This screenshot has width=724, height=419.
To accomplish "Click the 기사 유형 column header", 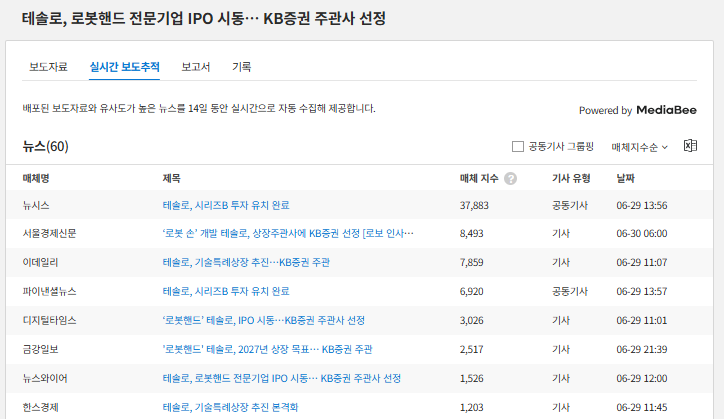I will [571, 178].
